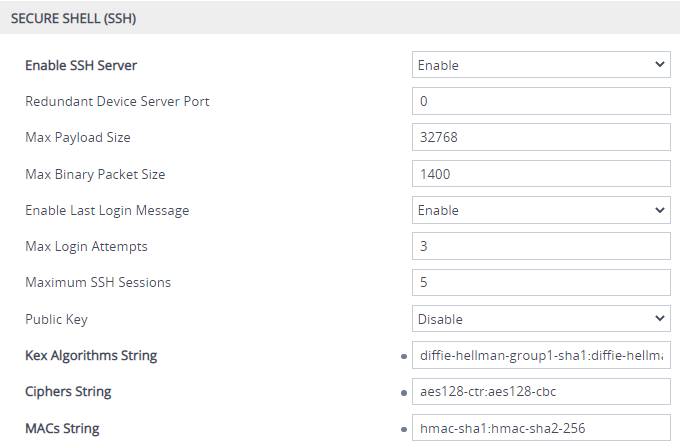Open the Enable SSH Server dropdown

540,65
